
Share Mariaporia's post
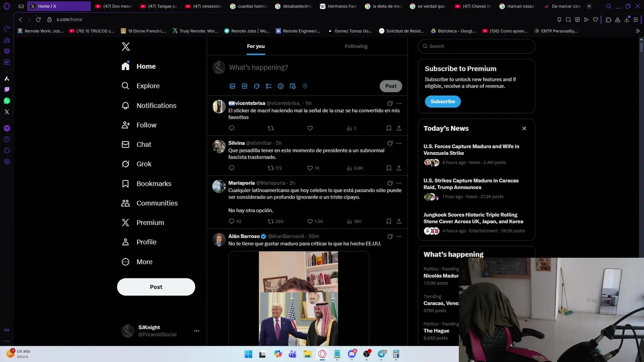pyautogui.click(x=399, y=221)
